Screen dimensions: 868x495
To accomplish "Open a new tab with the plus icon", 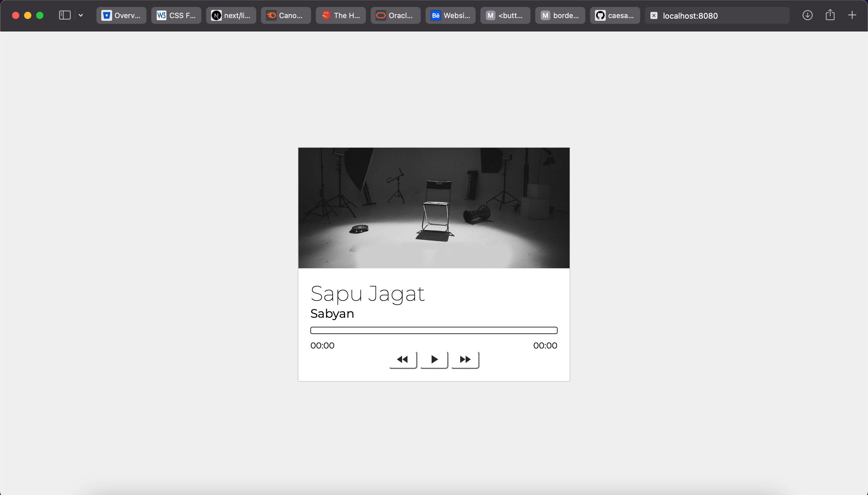I will pos(852,15).
